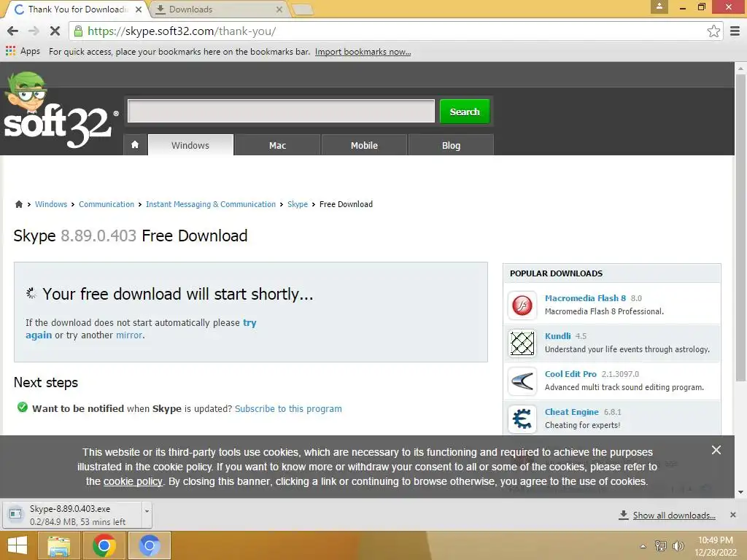Click the soft32 logo

point(60,111)
